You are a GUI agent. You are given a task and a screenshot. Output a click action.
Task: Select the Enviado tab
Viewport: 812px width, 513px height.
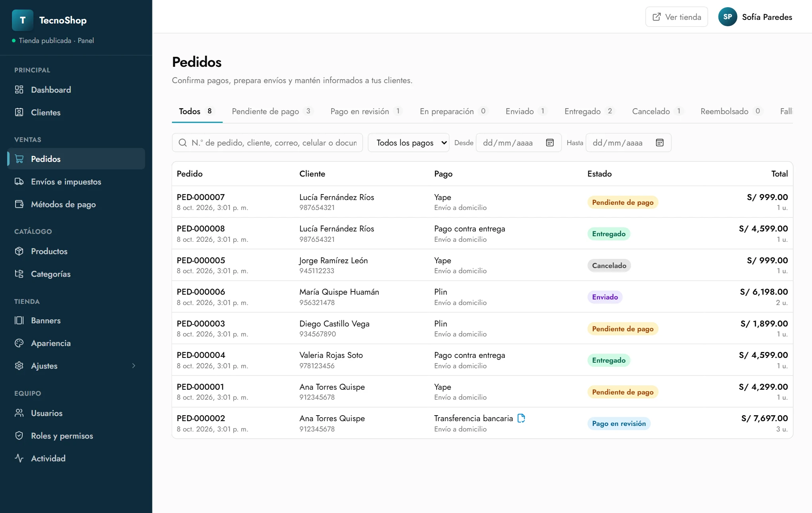[526, 111]
